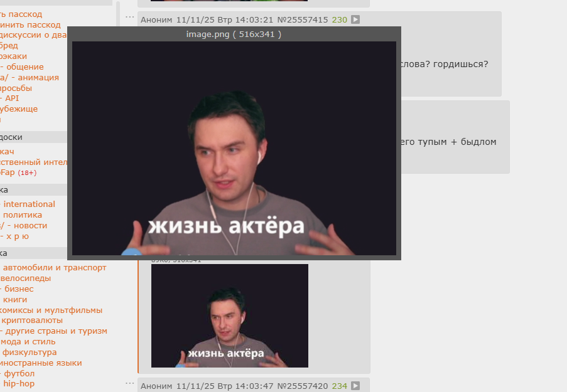Click reply count 234
Viewport: 567px width, 392px height.
(340, 386)
